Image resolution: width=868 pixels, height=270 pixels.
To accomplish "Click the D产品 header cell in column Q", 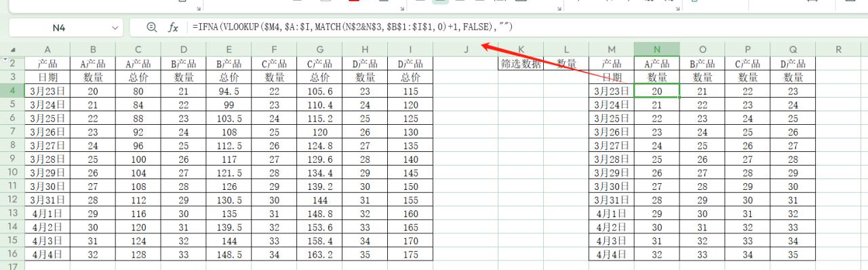I will pyautogui.click(x=793, y=64).
